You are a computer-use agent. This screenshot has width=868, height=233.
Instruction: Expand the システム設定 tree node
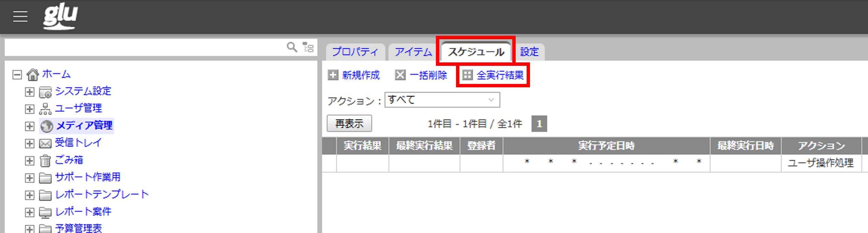point(30,92)
